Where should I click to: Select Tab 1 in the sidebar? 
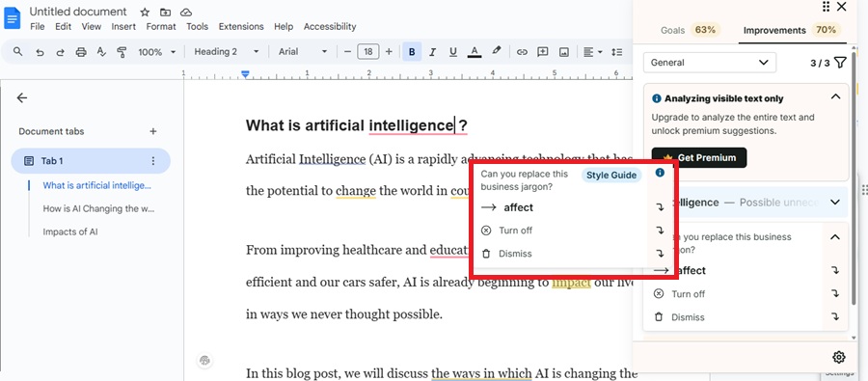coord(91,161)
